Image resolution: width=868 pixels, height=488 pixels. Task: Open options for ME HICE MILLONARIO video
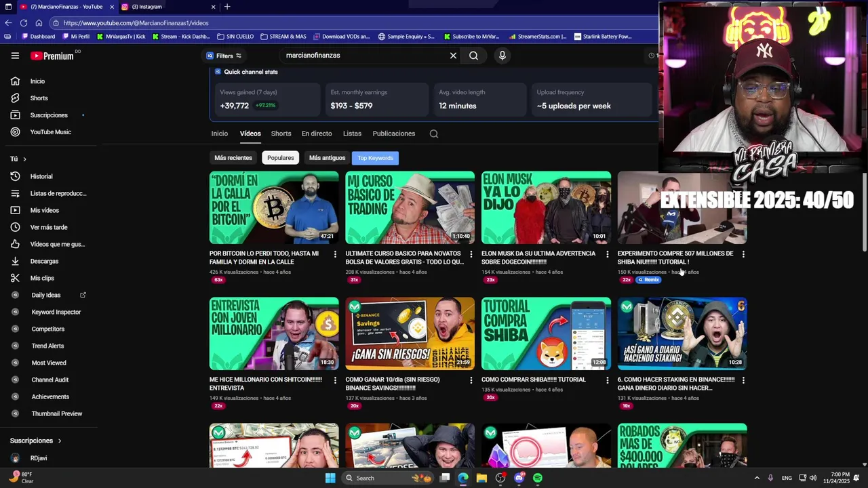334,380
